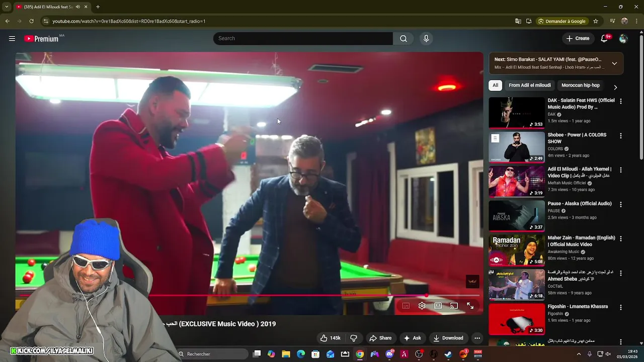
Task: Open Figoshin - Lmanetta Khassra title
Action: tap(578, 307)
